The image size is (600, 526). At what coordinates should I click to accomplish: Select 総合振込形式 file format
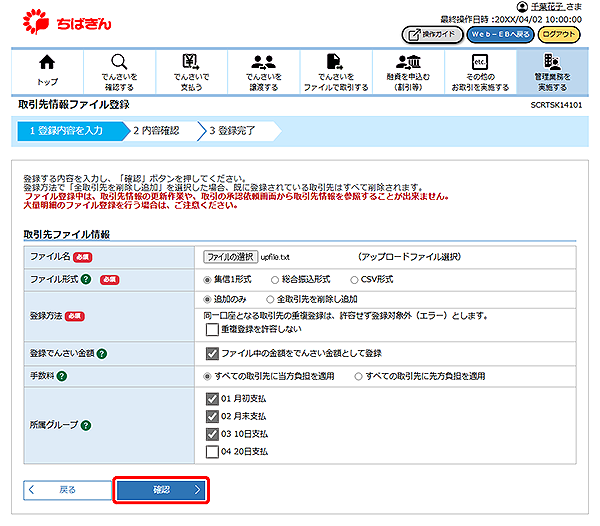coord(274,280)
